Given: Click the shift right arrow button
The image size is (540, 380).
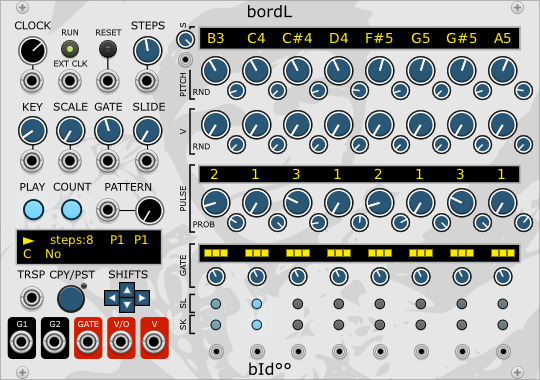Looking at the screenshot, I should coord(142,298).
